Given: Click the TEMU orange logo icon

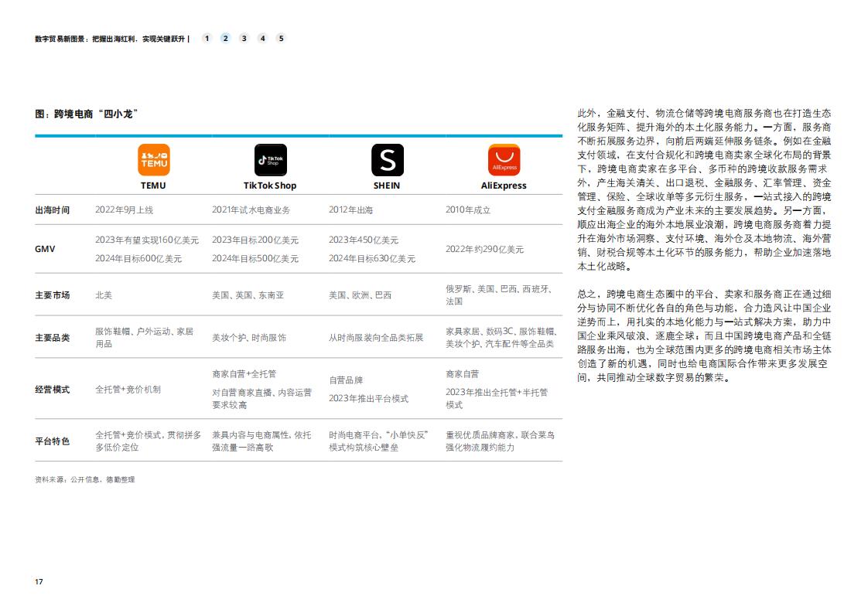Looking at the screenshot, I should tap(153, 160).
